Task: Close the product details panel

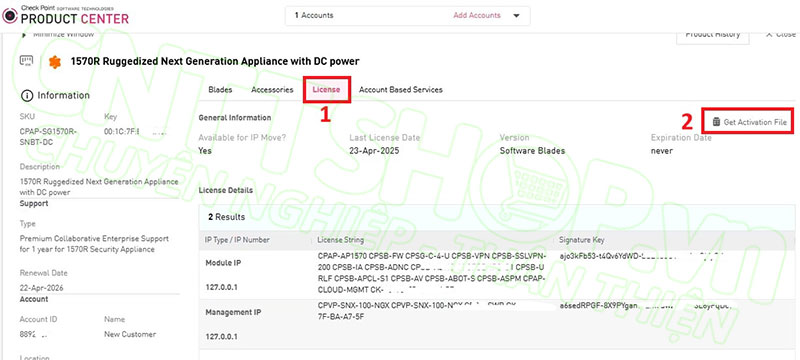Action: pyautogui.click(x=781, y=35)
